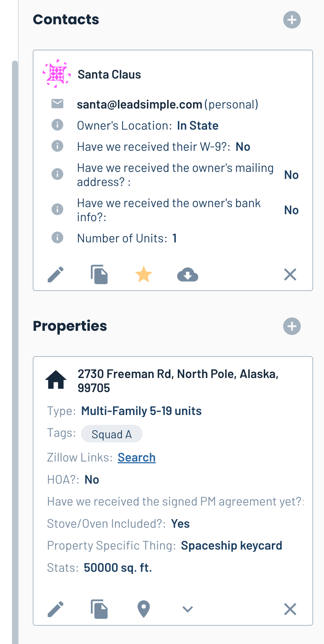This screenshot has height=644, width=324.
Task: Edit the Freeman Rd property with pencil
Action: pyautogui.click(x=56, y=609)
